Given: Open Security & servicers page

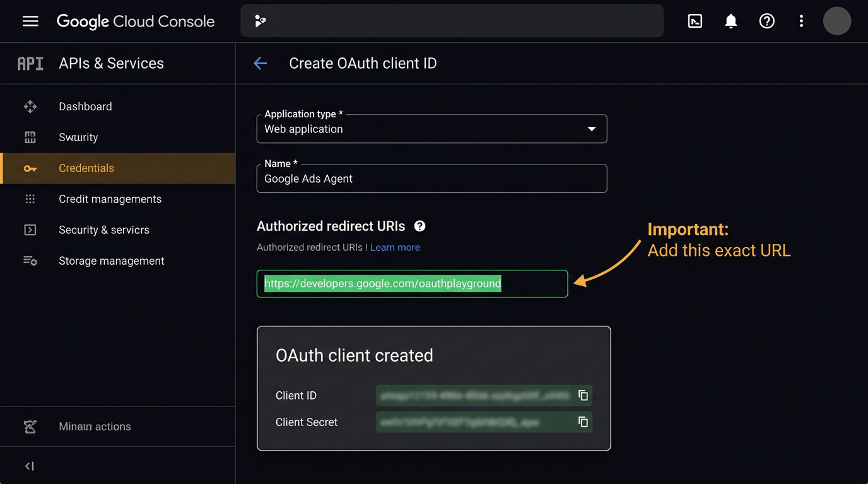Looking at the screenshot, I should click(x=103, y=229).
